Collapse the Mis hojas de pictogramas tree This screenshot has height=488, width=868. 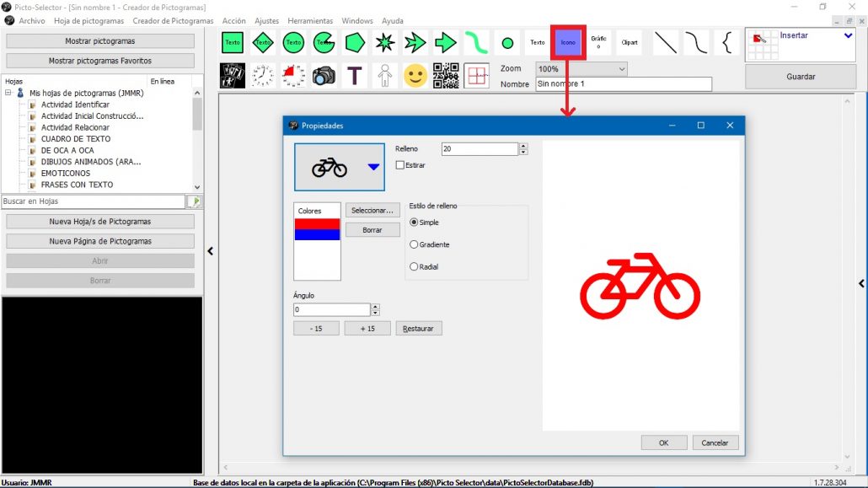click(x=8, y=93)
